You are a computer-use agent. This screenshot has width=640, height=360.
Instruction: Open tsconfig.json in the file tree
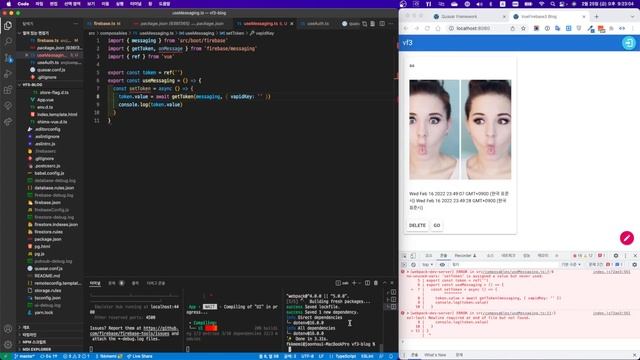[47, 298]
